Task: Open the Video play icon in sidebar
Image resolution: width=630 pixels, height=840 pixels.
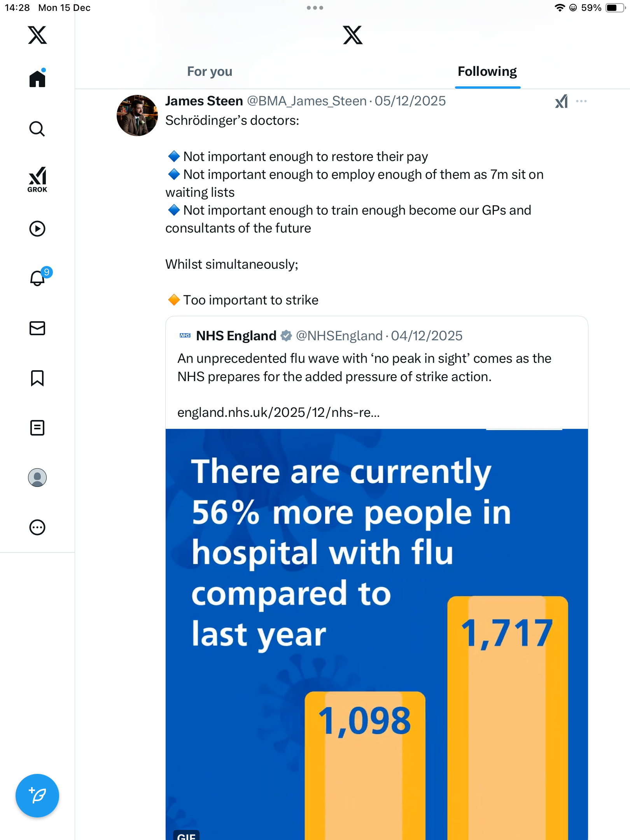Action: 37,229
